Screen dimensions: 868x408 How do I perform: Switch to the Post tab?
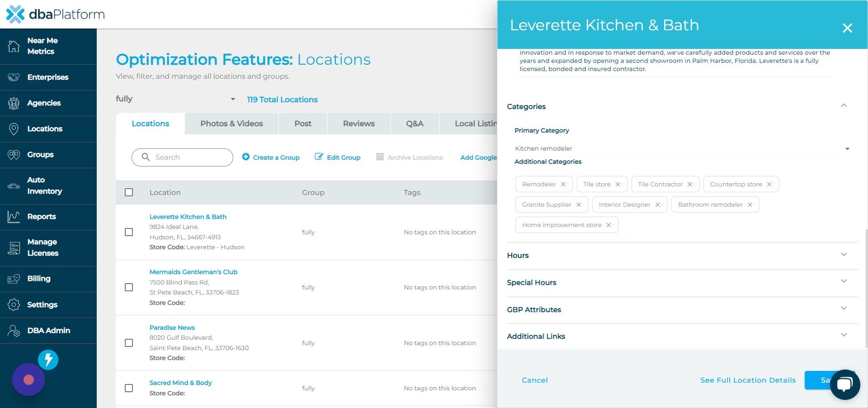(303, 123)
